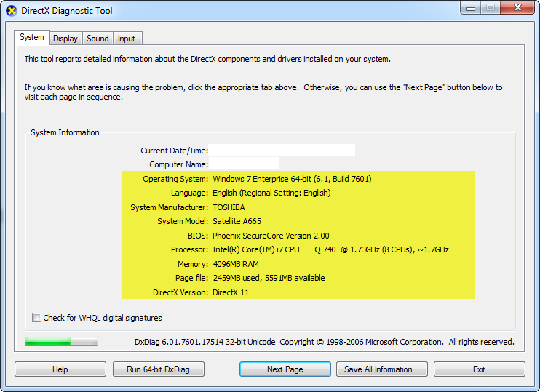This screenshot has height=392, width=540.
Task: Click the Page file label
Action: [x=191, y=278]
